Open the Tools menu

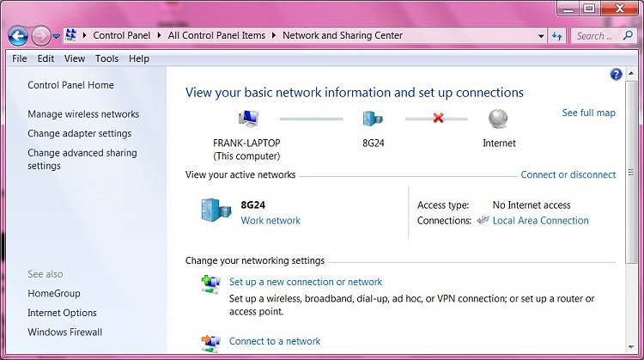(x=106, y=58)
